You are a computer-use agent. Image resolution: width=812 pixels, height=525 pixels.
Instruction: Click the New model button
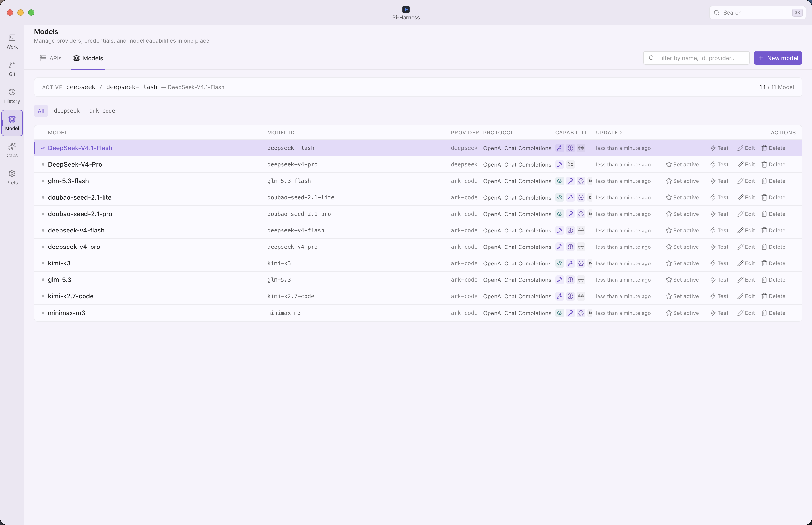(x=778, y=58)
